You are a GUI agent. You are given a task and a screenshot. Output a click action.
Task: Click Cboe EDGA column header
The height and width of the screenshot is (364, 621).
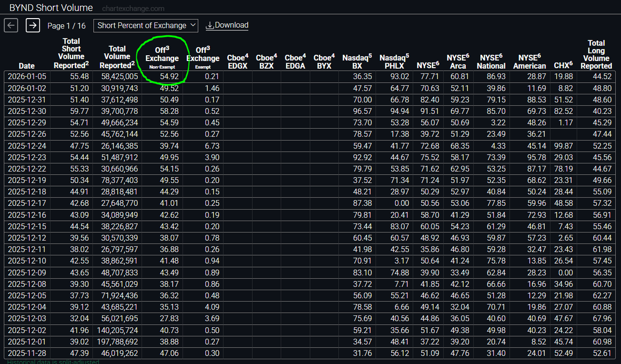[295, 62]
